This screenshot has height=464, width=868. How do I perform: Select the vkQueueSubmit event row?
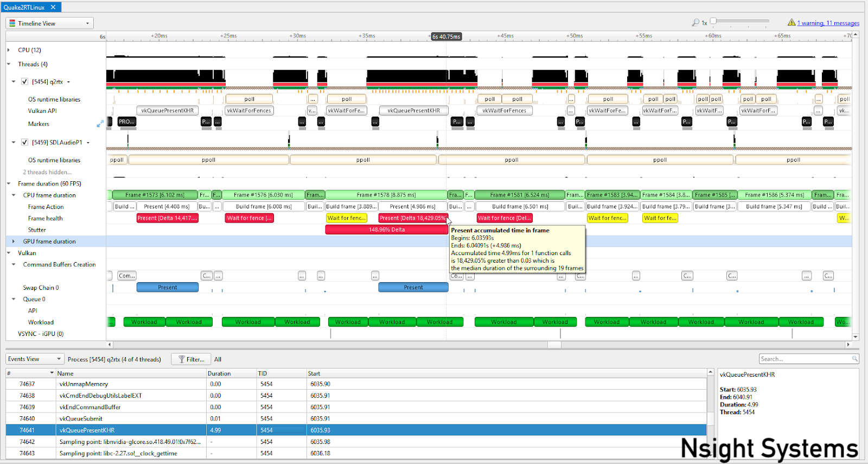click(356, 418)
